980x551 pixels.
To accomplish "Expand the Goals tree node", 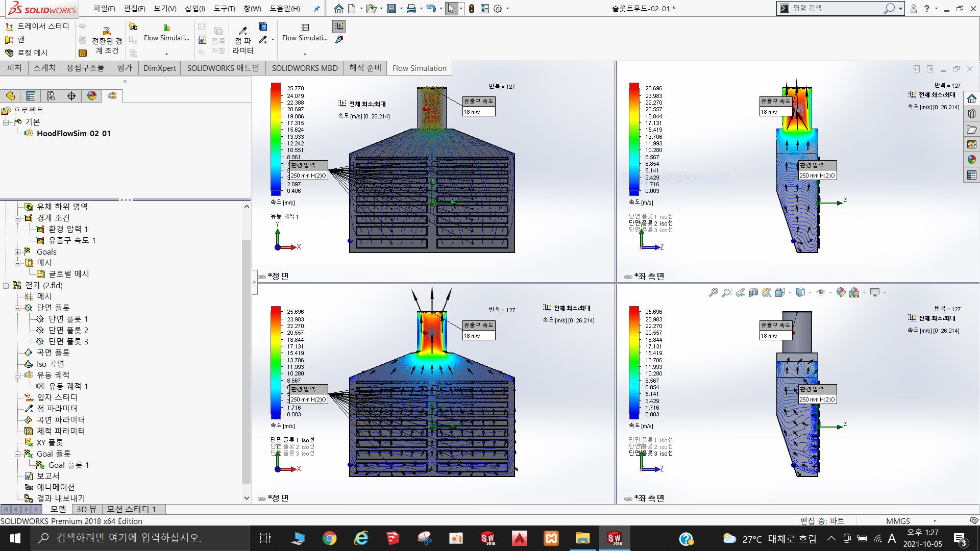I will (17, 252).
